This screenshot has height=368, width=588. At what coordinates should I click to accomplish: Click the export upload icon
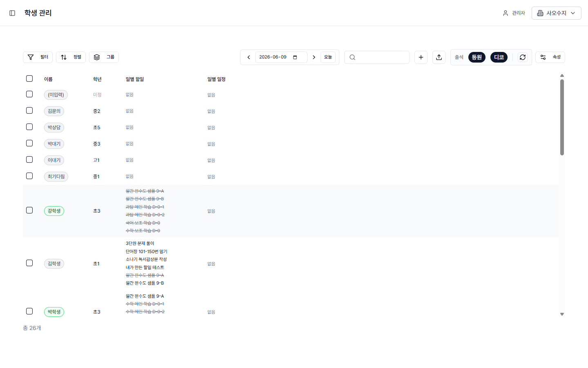tap(439, 57)
